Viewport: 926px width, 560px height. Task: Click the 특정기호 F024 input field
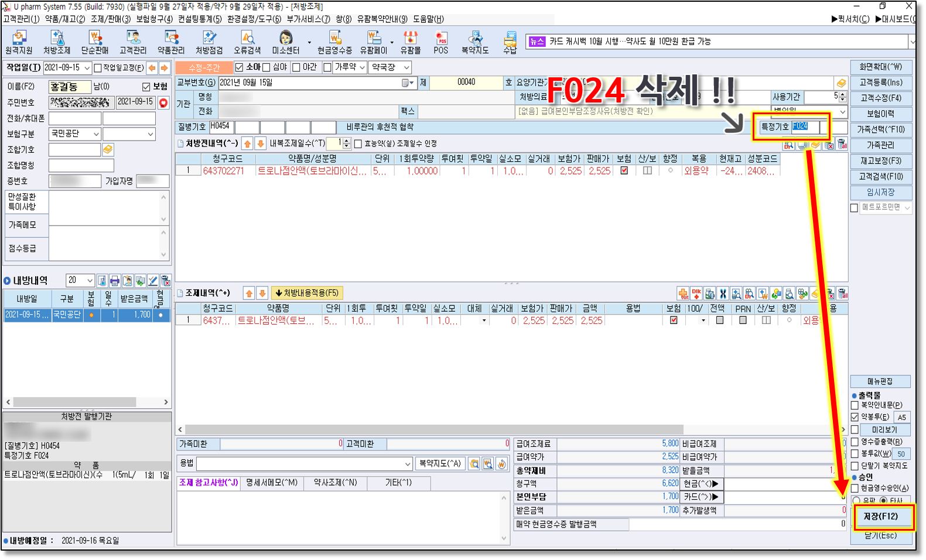pos(805,127)
